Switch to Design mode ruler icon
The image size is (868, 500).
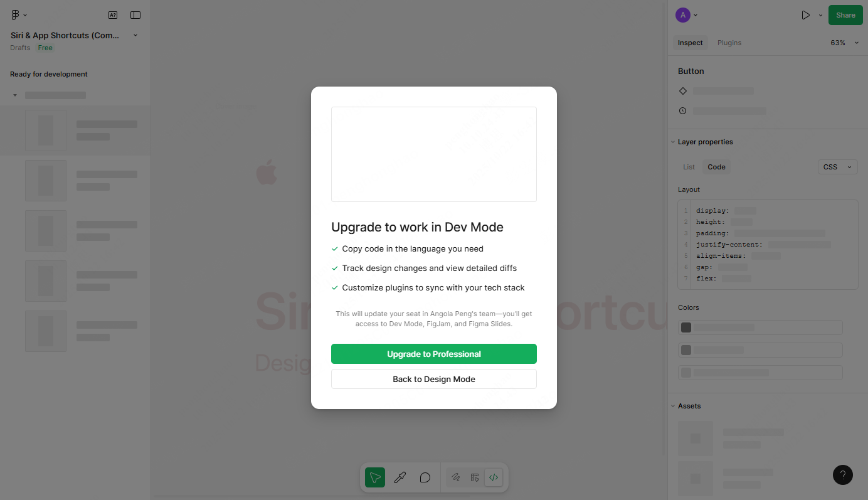pyautogui.click(x=475, y=478)
